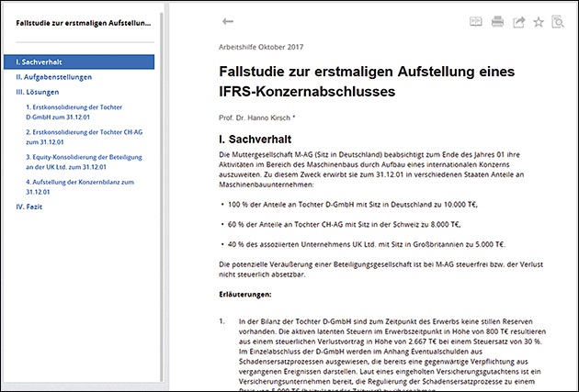This screenshot has height=392, width=579.
Task: Jump to IV. Fazit section
Action: click(x=31, y=207)
